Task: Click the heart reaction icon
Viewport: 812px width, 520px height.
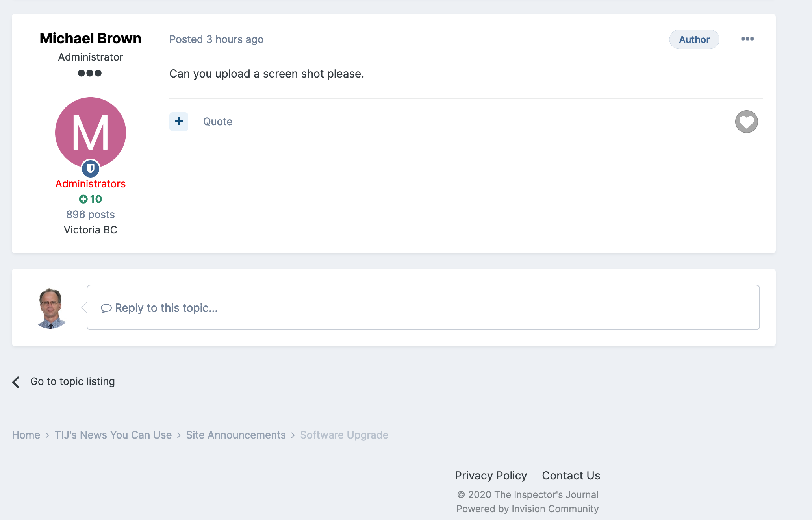Action: pos(746,122)
